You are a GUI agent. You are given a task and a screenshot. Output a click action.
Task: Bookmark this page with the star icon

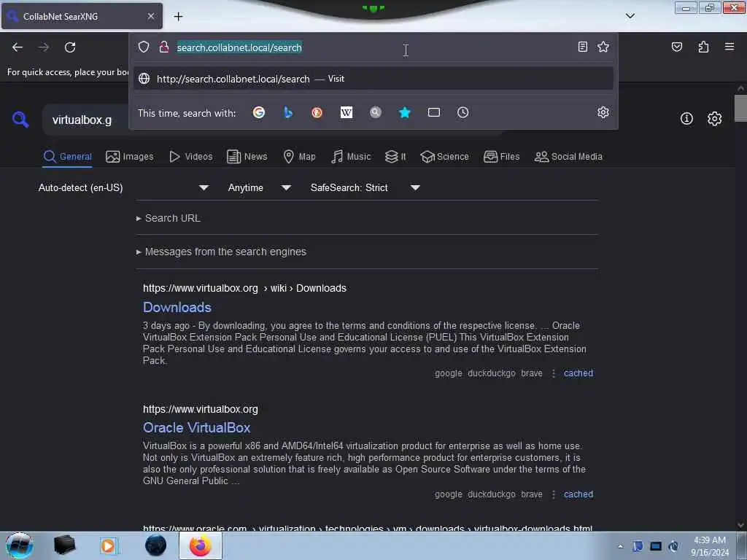[x=603, y=47]
